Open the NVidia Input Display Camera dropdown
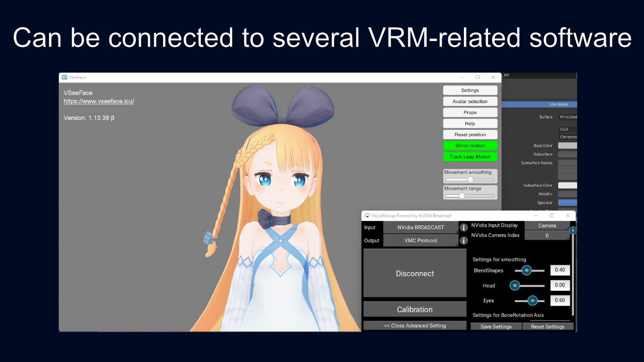This screenshot has width=644, height=362. click(547, 225)
